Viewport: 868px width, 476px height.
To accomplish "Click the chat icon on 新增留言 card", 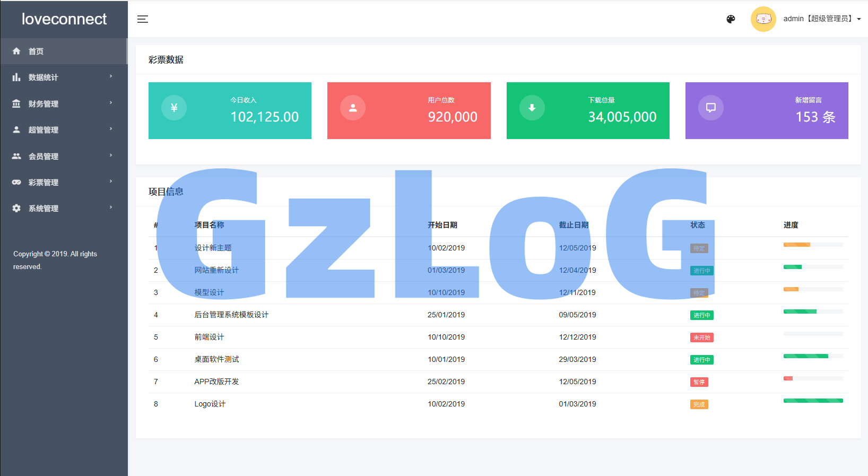I will coord(710,108).
